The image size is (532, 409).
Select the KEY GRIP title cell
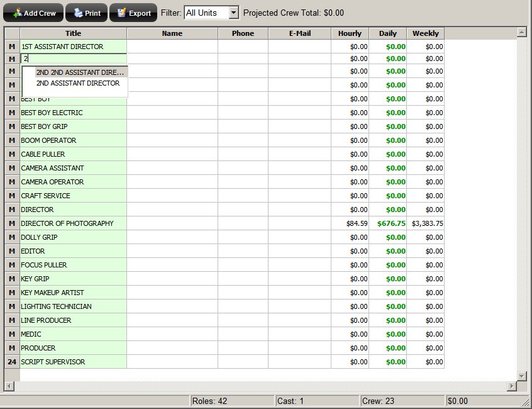pos(74,279)
